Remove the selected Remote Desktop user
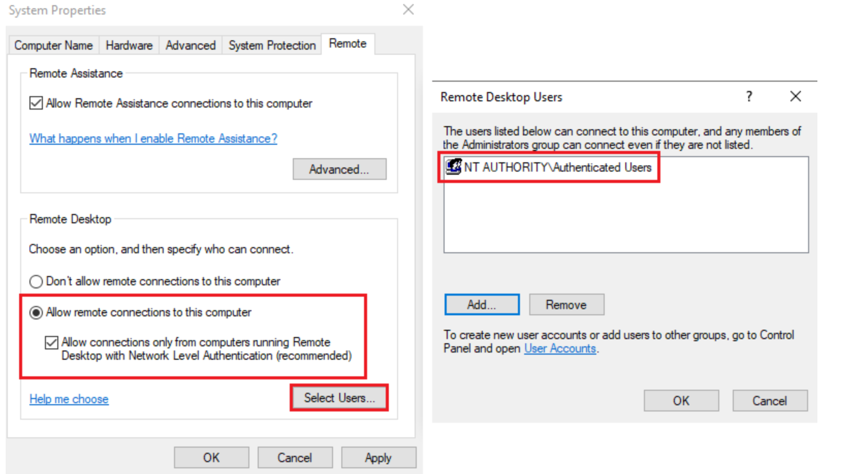The height and width of the screenshot is (474, 868). point(566,304)
